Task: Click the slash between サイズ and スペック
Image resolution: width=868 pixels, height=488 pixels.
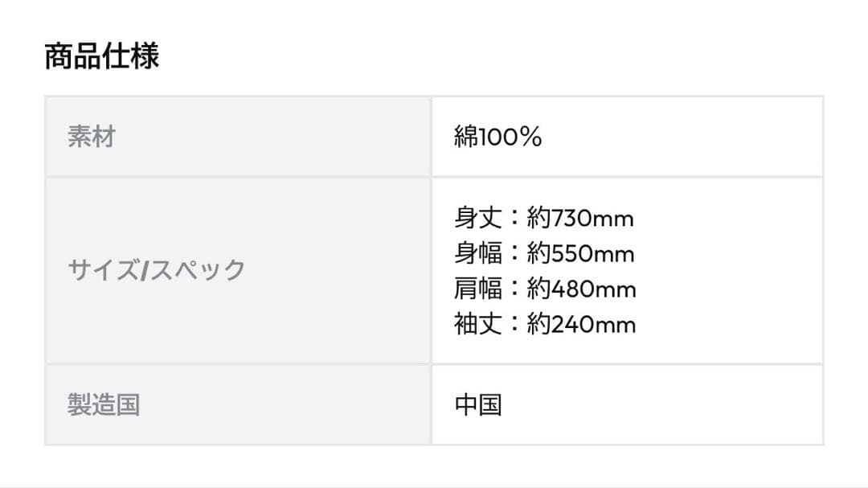Action: point(143,270)
